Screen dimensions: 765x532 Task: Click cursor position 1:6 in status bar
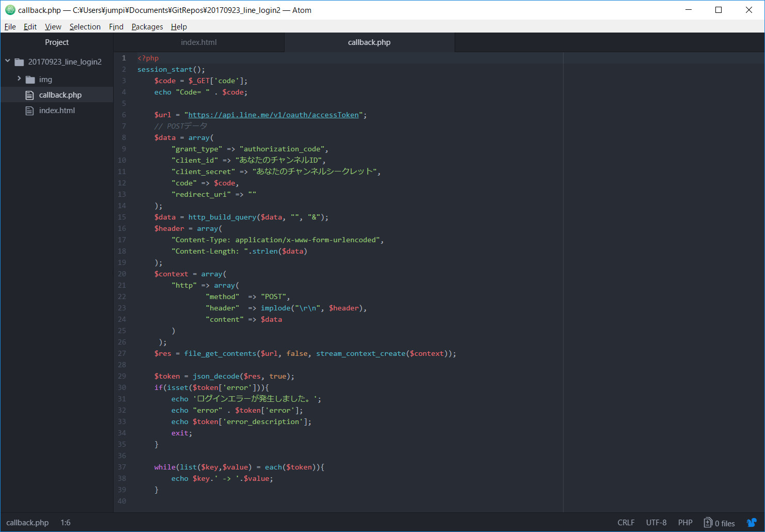pyautogui.click(x=66, y=523)
